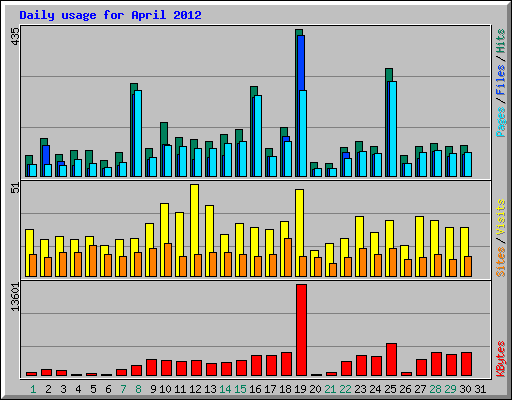The width and height of the screenshot is (512, 400).
Task: Click day label 8 on the x-axis
Action: pos(138,389)
